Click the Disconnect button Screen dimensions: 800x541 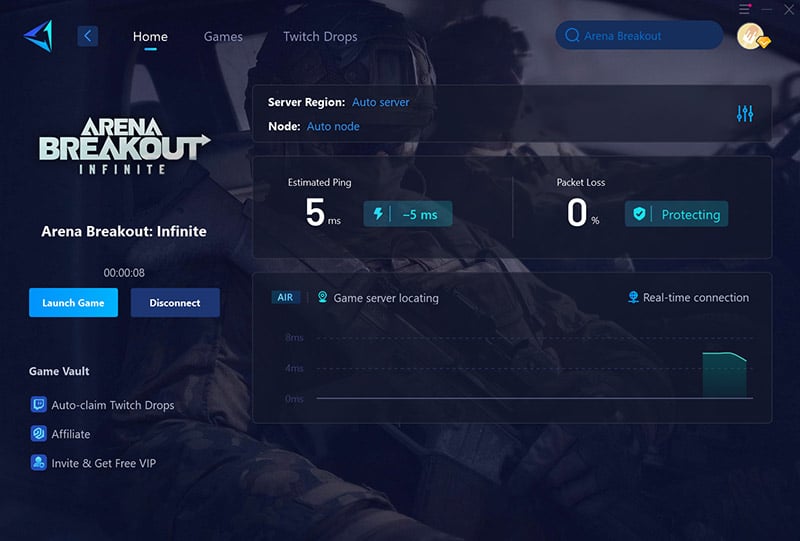(175, 303)
